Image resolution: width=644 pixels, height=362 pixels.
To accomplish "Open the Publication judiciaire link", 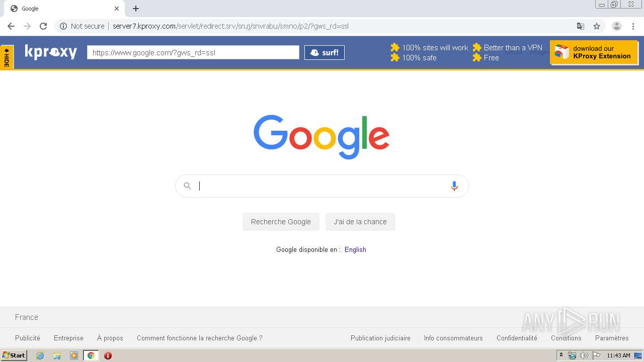I will [x=380, y=338].
